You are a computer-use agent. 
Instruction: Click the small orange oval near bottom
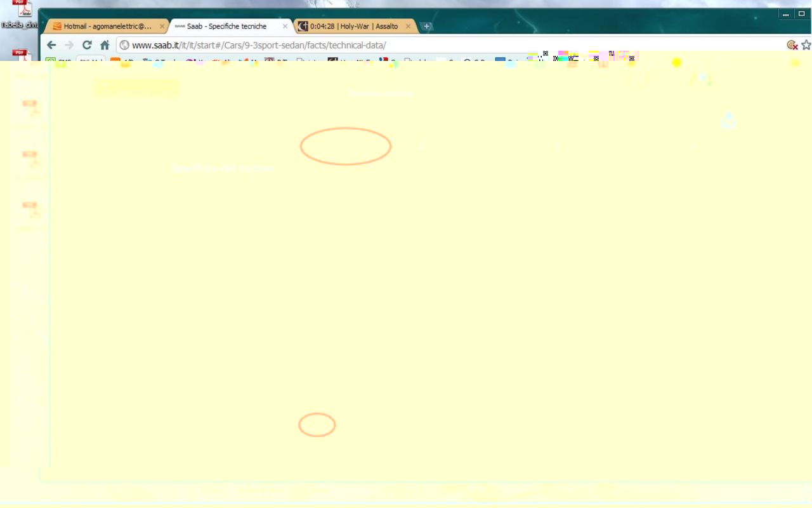point(317,425)
